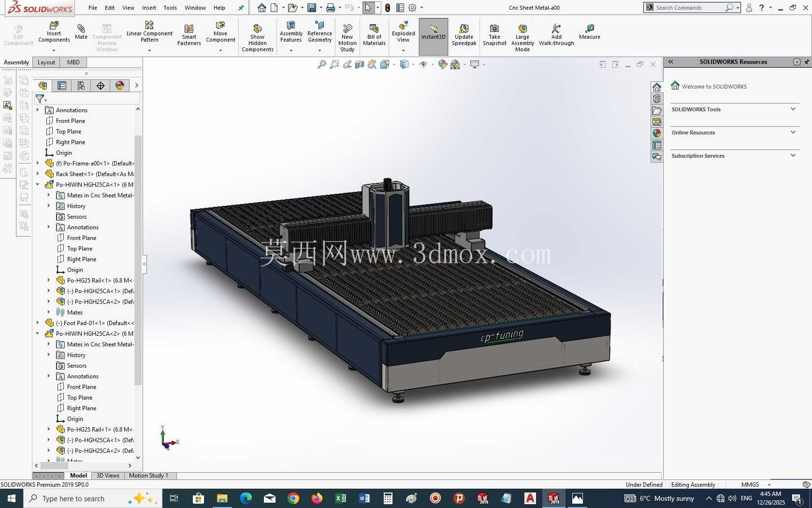Select the Mate tool

point(81,31)
